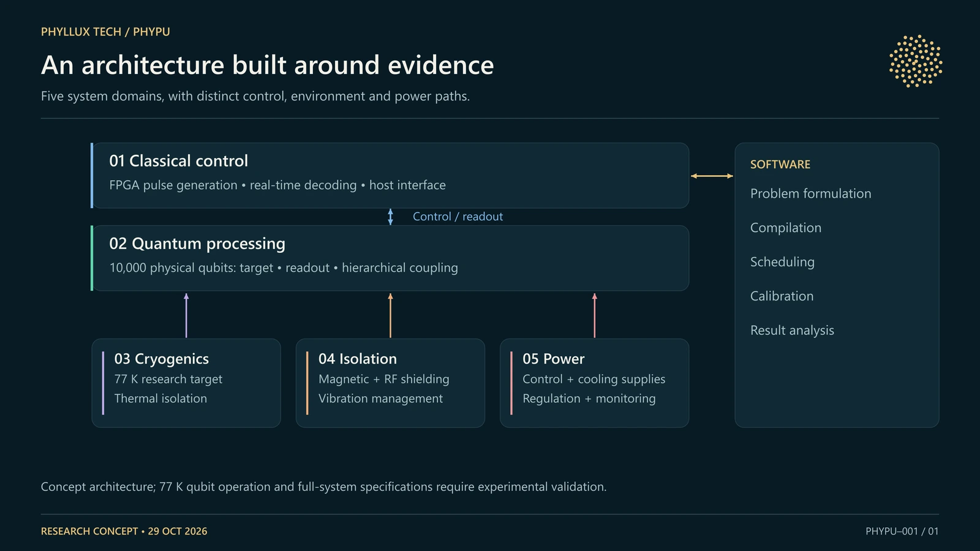The width and height of the screenshot is (980, 551).
Task: Select 'Problem formulation' in the Software panel
Action: (x=811, y=193)
